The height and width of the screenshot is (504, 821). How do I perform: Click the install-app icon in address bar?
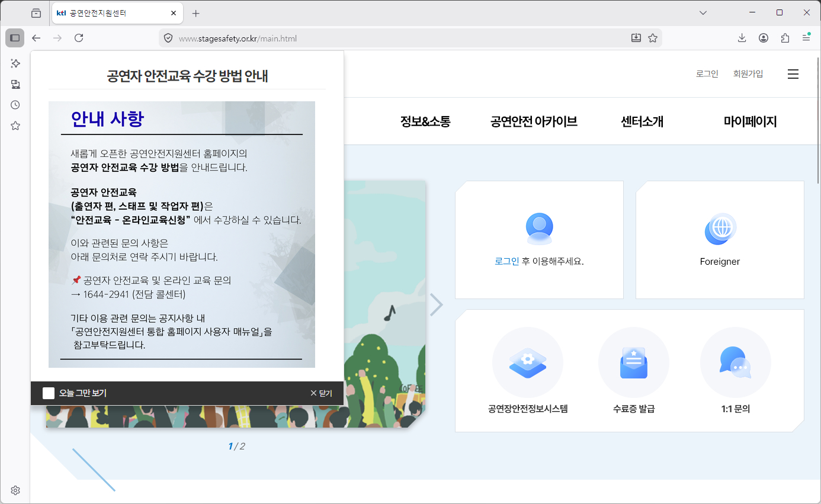636,38
